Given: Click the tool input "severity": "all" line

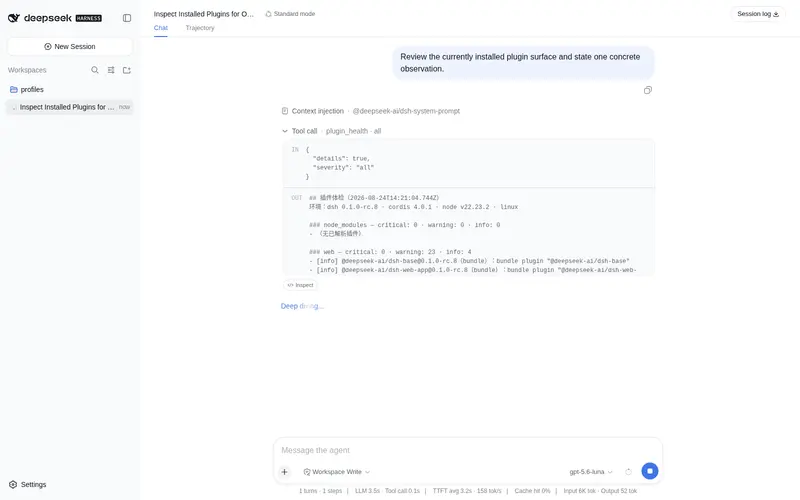Looking at the screenshot, I should pos(343,167).
